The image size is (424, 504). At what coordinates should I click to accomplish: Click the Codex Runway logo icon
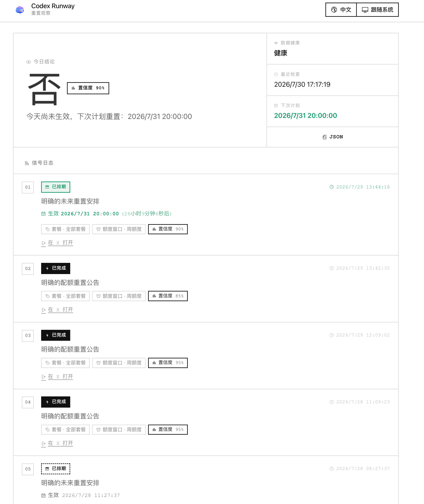point(20,10)
